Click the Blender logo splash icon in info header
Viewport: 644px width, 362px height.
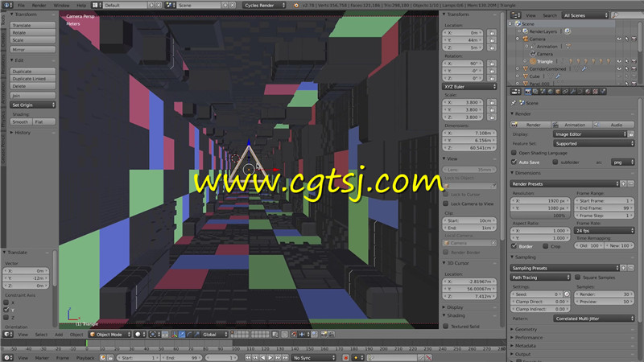pyautogui.click(x=296, y=6)
